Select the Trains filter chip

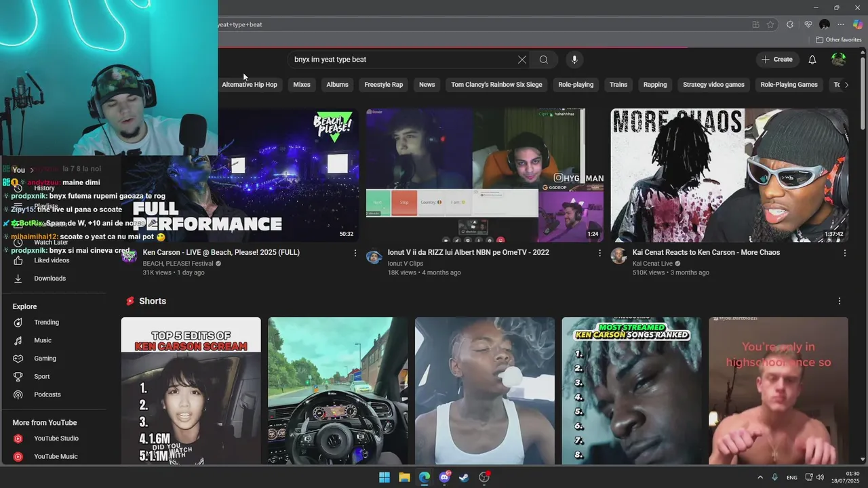click(618, 85)
